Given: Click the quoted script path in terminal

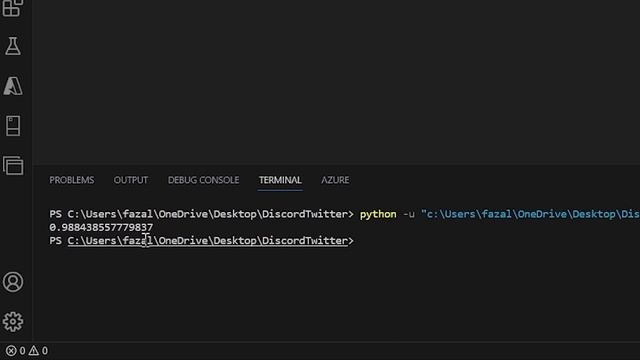Looking at the screenshot, I should coord(530,214).
